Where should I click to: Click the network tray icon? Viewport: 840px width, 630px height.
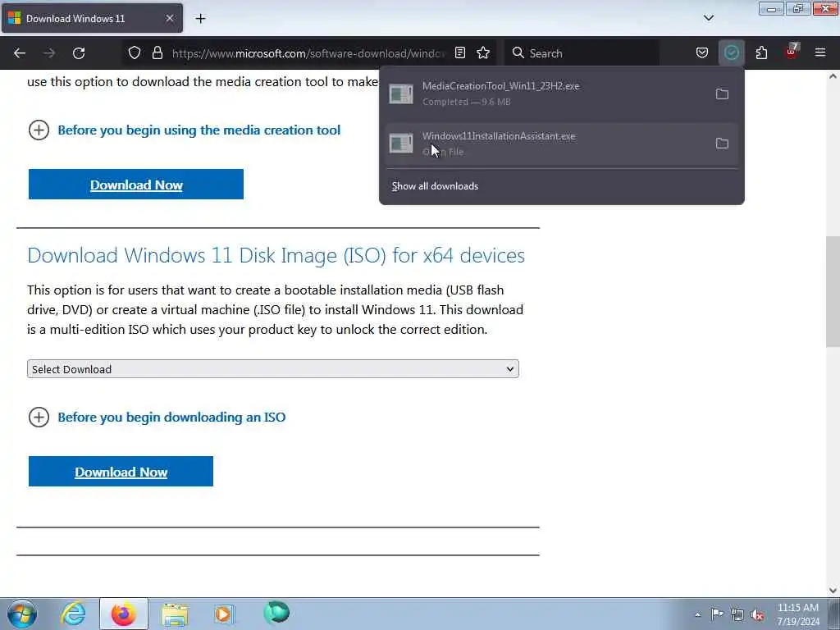(x=737, y=614)
